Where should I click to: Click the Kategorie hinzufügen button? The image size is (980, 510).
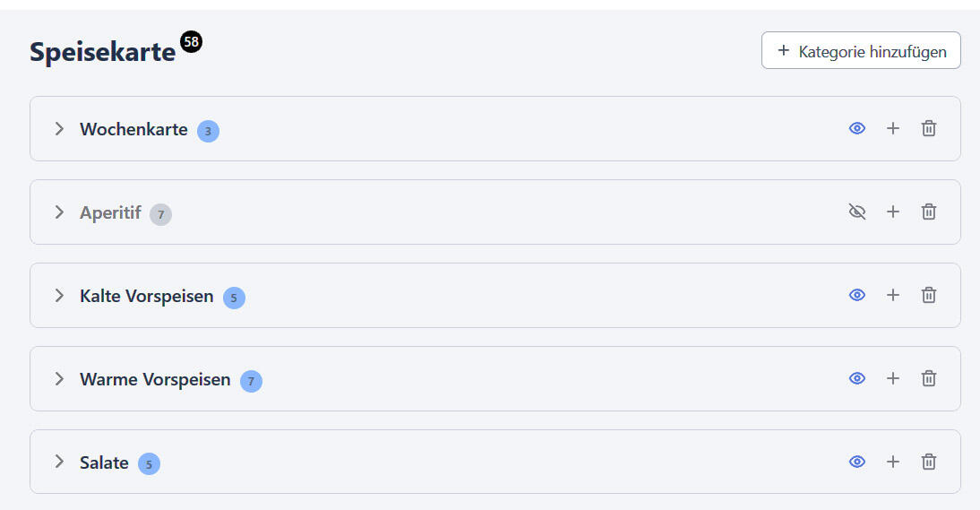pyautogui.click(x=861, y=51)
